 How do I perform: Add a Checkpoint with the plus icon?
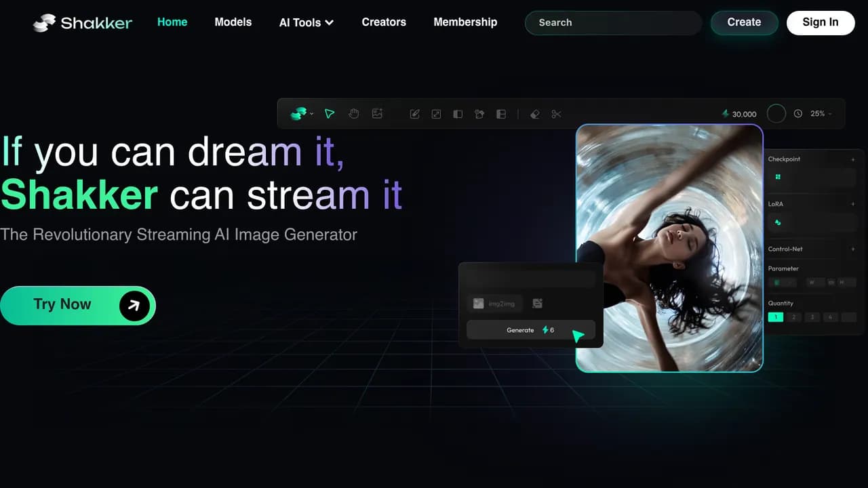(x=853, y=159)
